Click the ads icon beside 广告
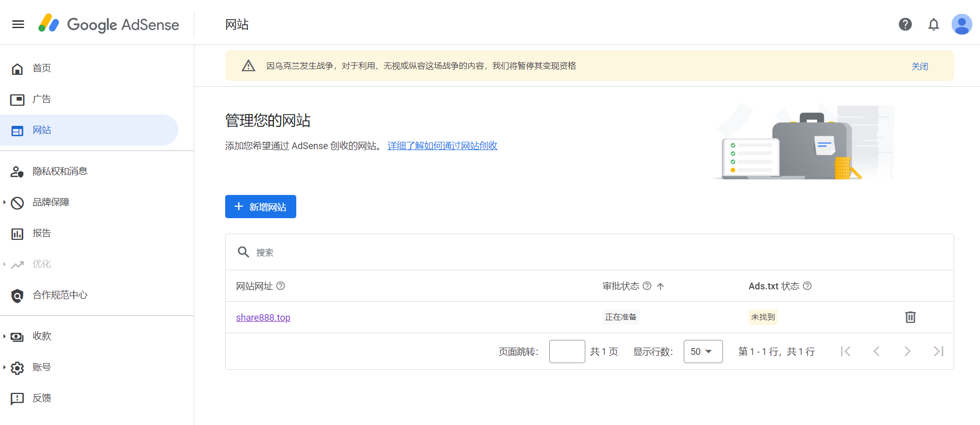The image size is (980, 425). pos(18,100)
